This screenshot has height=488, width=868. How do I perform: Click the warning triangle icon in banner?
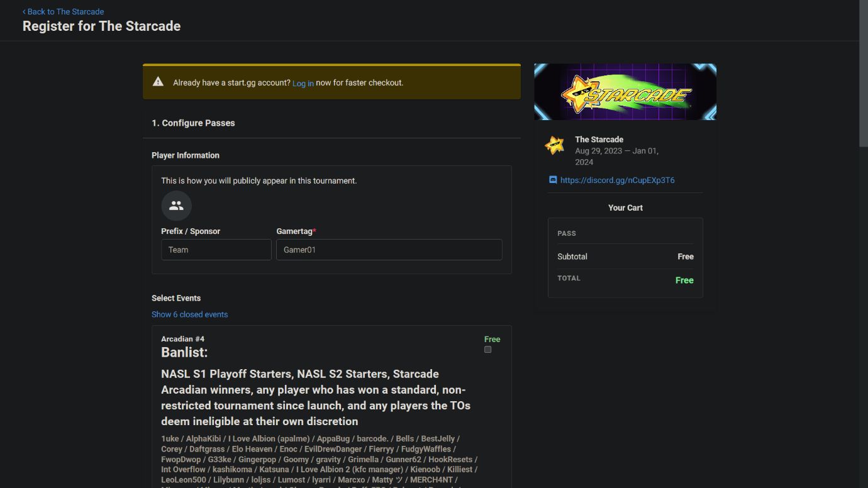click(158, 82)
